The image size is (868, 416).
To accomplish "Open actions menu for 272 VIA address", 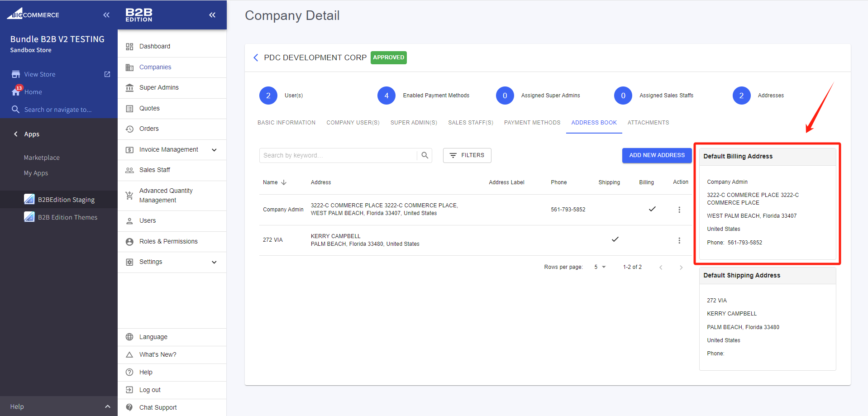I will 679,240.
